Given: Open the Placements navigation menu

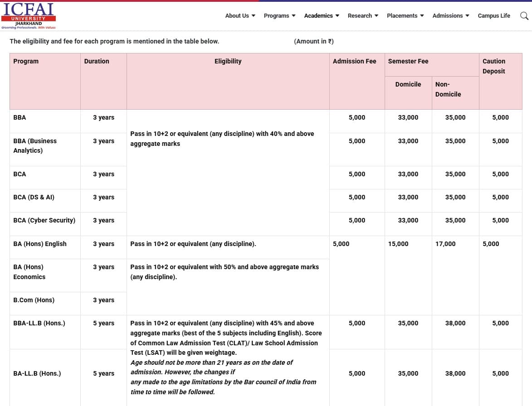Looking at the screenshot, I should [x=405, y=16].
